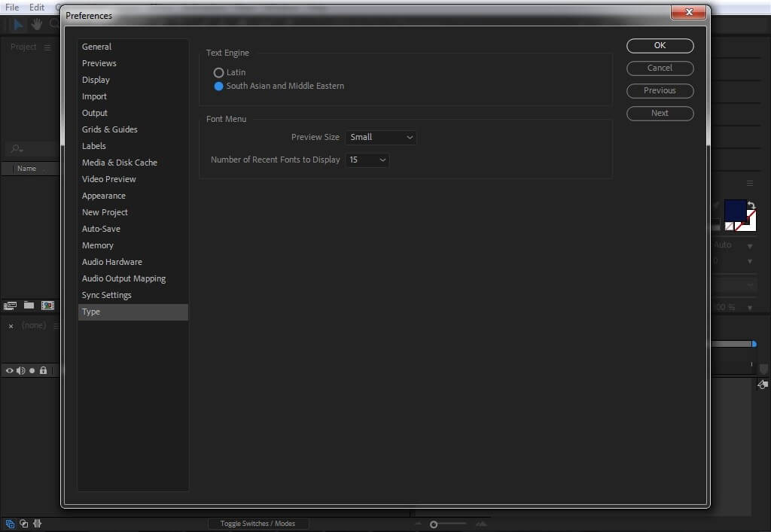Image resolution: width=771 pixels, height=532 pixels.
Task: Click the audio speaker column icon
Action: (x=20, y=371)
